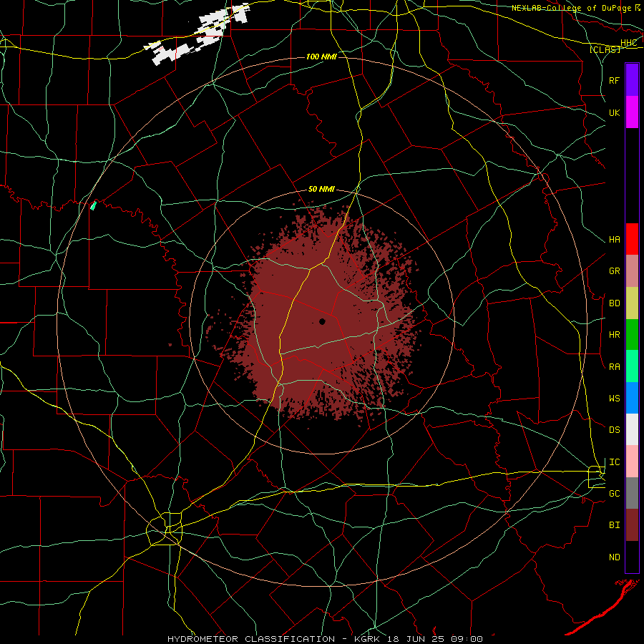The width and height of the screenshot is (644, 644).
Task: Click the small green rain echo speck
Action: (x=93, y=205)
